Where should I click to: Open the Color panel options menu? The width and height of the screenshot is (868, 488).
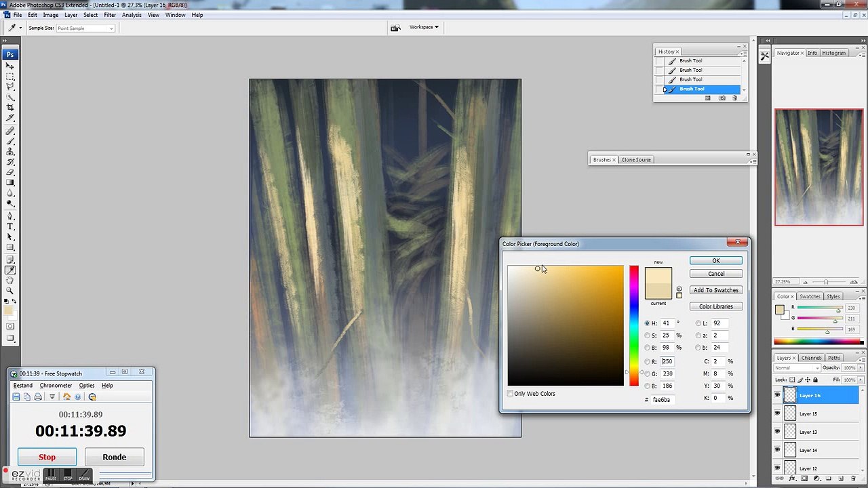pos(861,298)
